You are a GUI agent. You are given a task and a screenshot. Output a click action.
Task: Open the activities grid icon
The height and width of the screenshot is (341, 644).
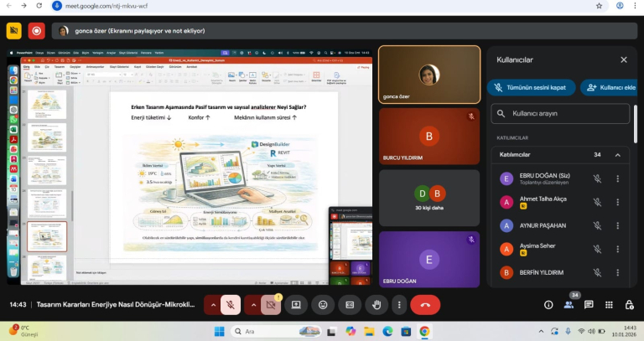point(609,305)
